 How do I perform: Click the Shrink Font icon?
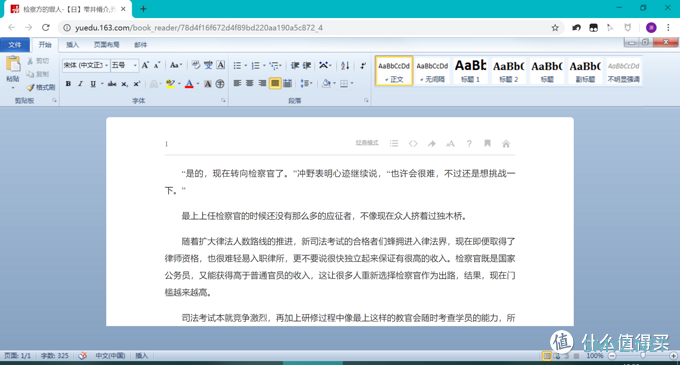157,65
